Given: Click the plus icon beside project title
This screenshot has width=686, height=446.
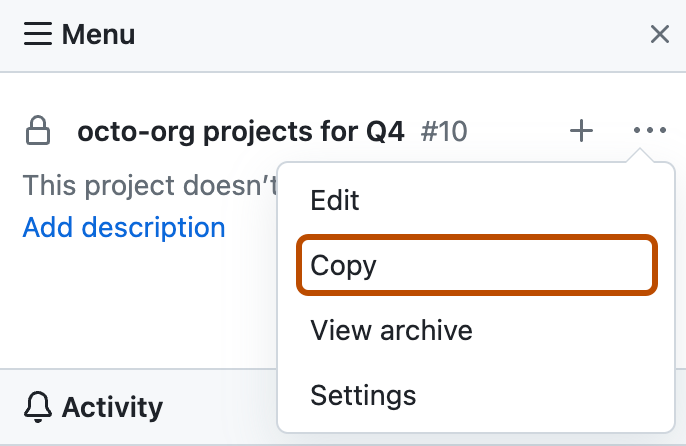Looking at the screenshot, I should point(581,130).
